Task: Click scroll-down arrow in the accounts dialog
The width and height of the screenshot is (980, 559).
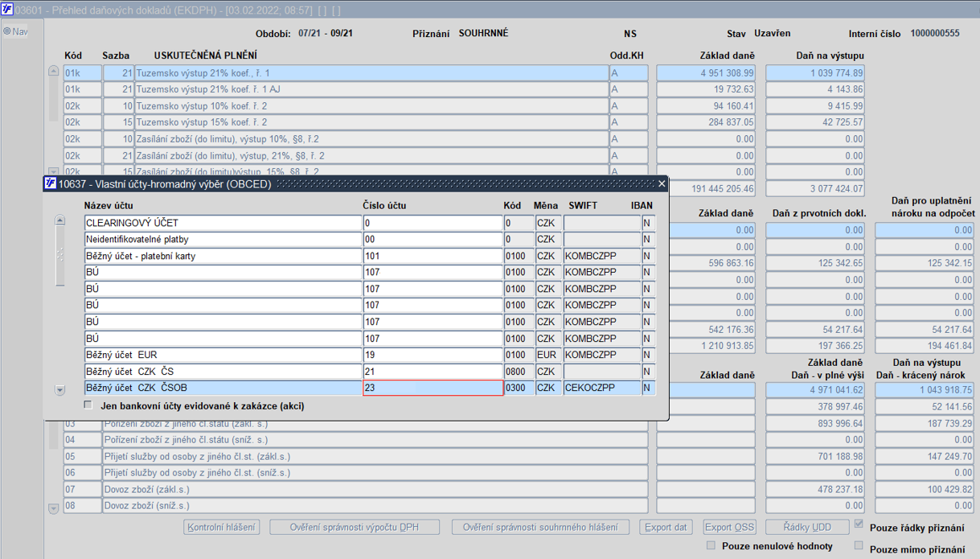Action: 59,390
